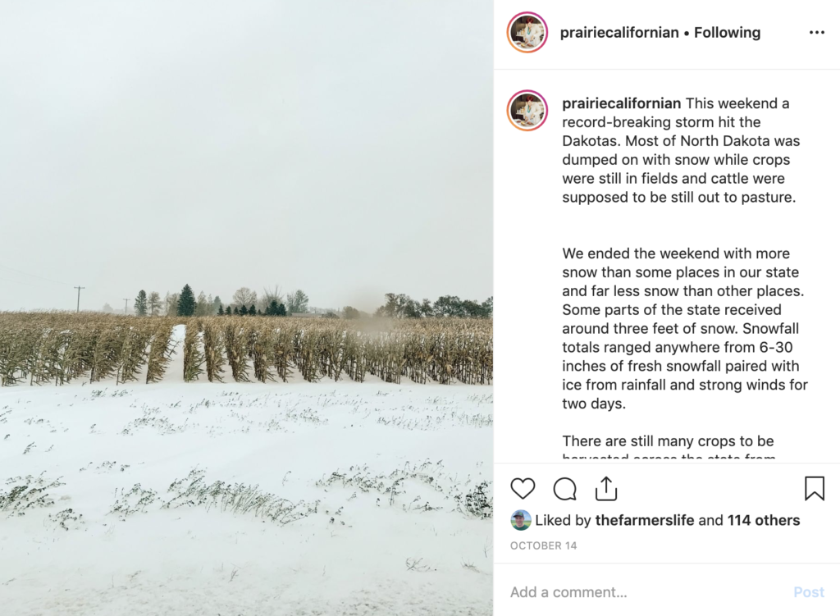Focus the Add a comment field

pos(648,592)
